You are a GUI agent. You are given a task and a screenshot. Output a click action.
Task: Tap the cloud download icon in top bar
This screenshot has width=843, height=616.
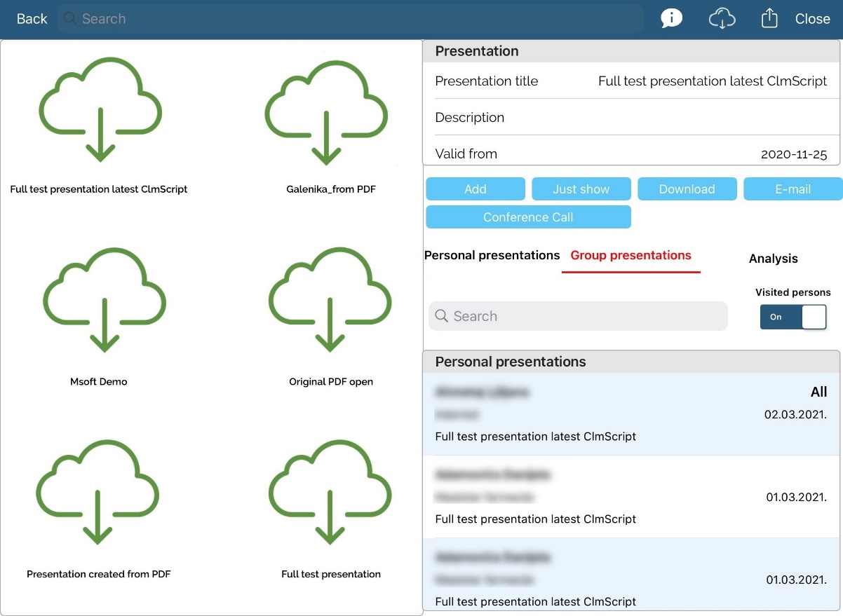[x=722, y=19]
